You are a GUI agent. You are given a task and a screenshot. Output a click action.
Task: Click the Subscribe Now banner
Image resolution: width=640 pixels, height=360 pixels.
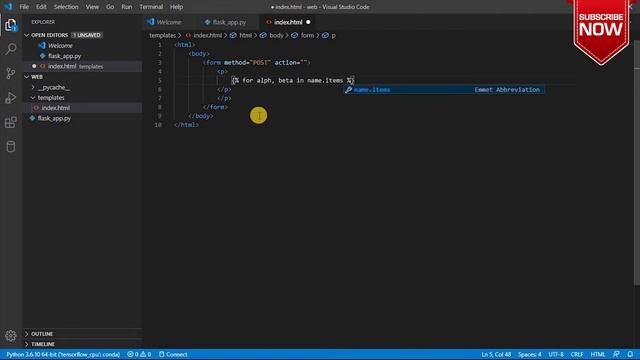[x=601, y=32]
